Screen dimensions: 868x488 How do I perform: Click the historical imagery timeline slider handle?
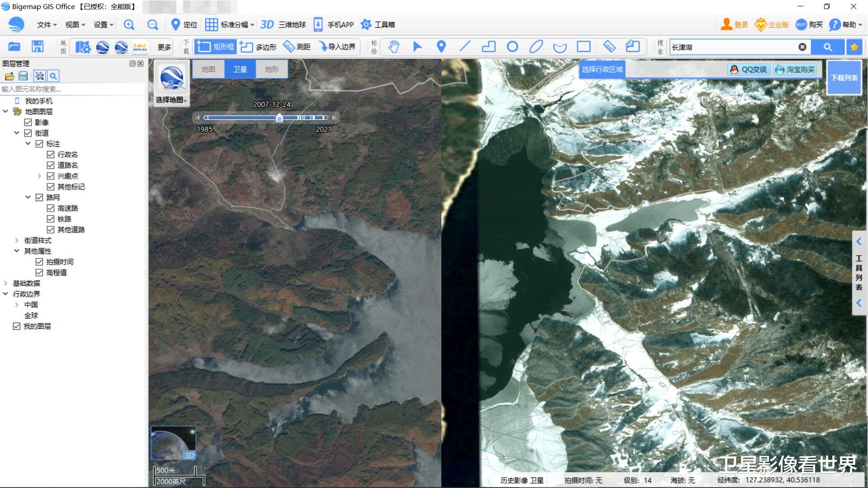click(x=279, y=118)
